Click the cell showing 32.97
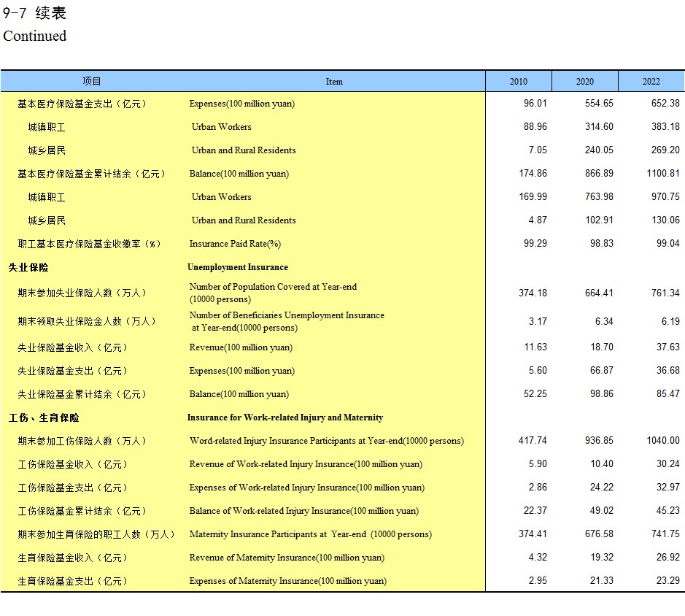This screenshot has width=685, height=616. pos(668,487)
